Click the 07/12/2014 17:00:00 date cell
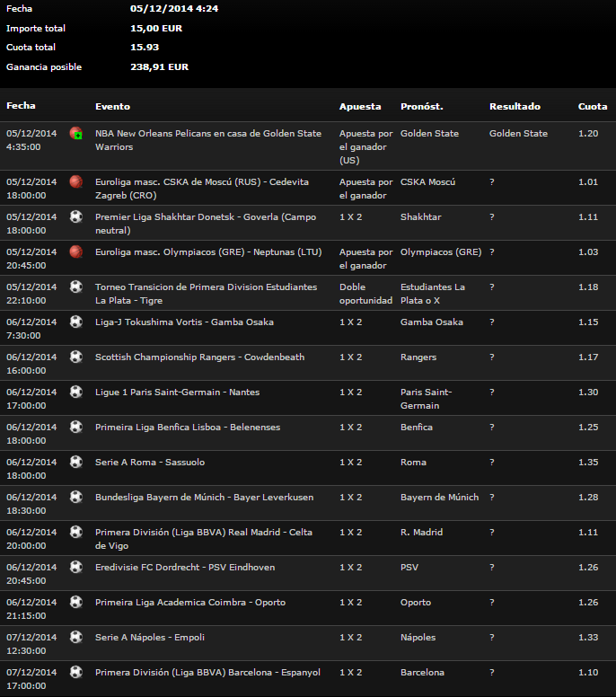This screenshot has height=697, width=616. (31, 679)
